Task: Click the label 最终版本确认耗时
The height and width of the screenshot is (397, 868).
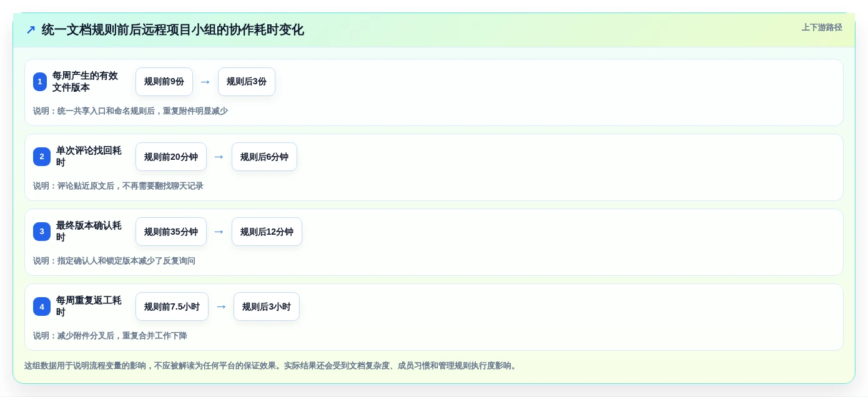Action: click(89, 232)
